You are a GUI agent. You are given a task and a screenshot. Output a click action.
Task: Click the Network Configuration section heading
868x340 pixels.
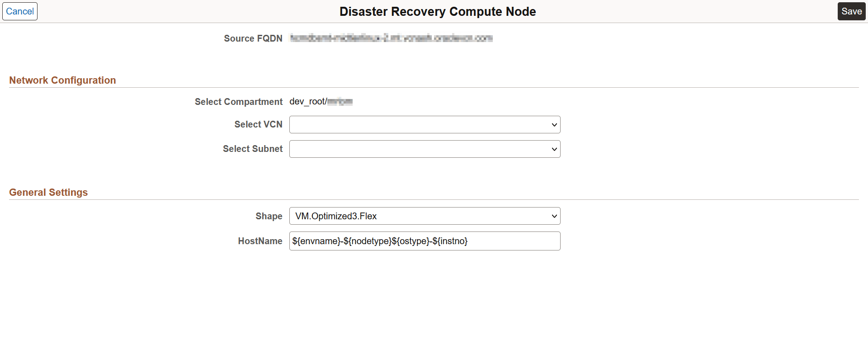tap(62, 80)
